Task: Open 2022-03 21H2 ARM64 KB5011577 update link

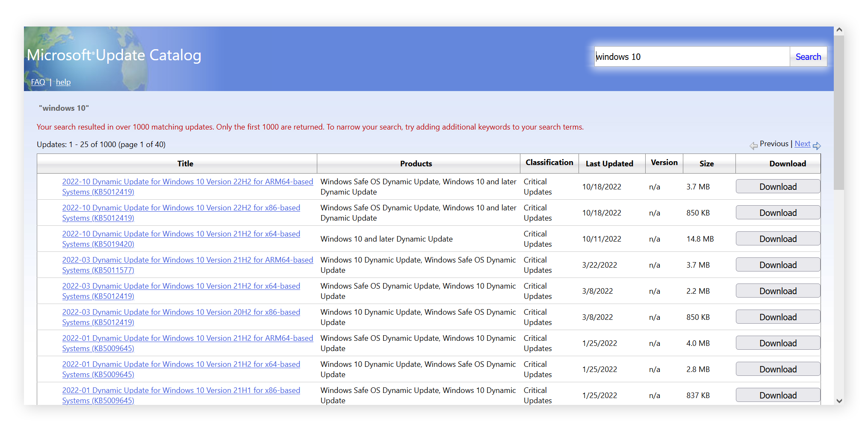Action: point(187,260)
